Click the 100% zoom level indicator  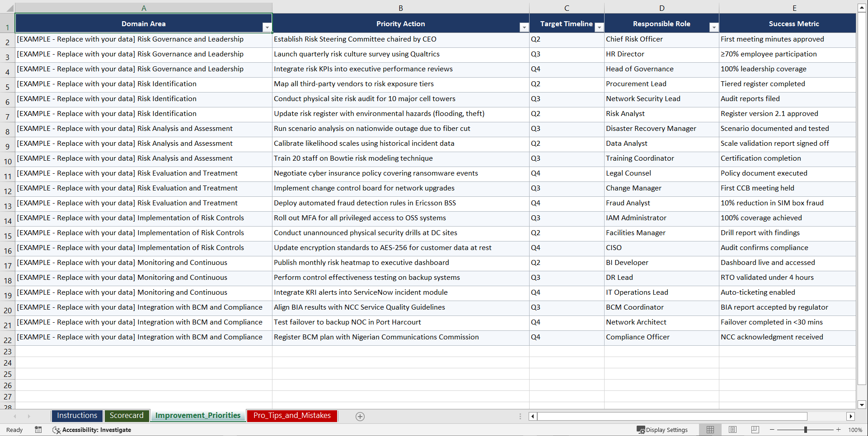coord(855,430)
